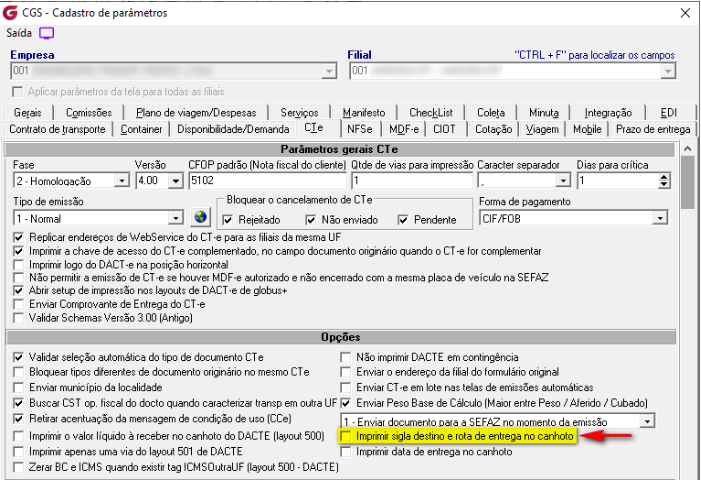This screenshot has width=701, height=481.
Task: Open the Empresa dropdown
Action: click(329, 71)
